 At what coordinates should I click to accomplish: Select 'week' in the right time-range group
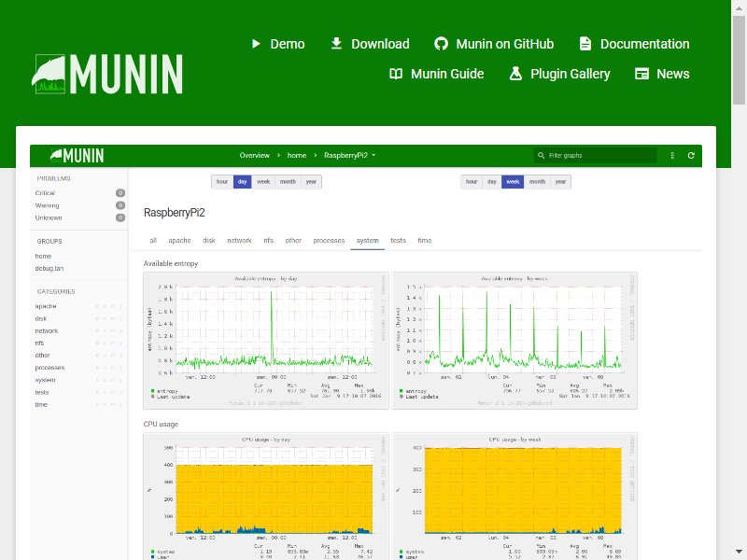click(513, 182)
